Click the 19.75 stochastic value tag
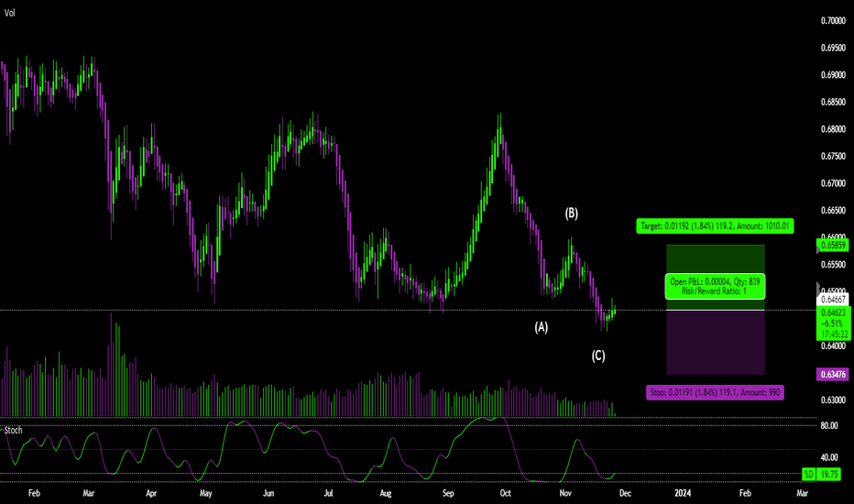The width and height of the screenshot is (854, 504). click(x=829, y=474)
